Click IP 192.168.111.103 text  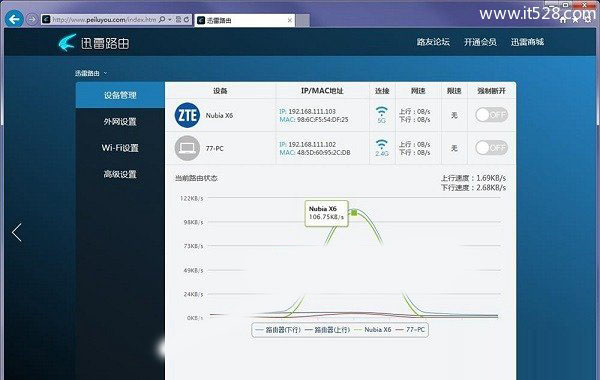pyautogui.click(x=308, y=111)
